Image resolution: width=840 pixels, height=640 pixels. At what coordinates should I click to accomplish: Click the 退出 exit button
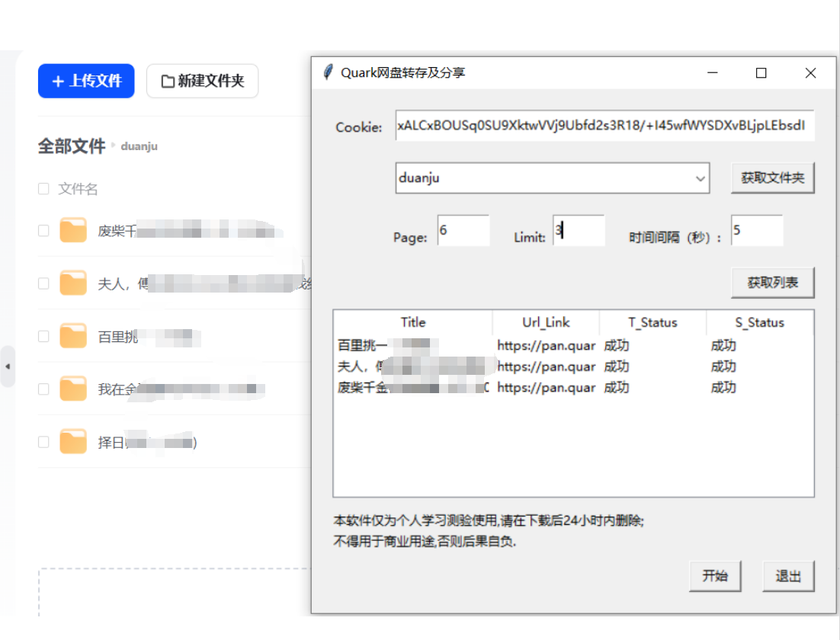pos(788,576)
